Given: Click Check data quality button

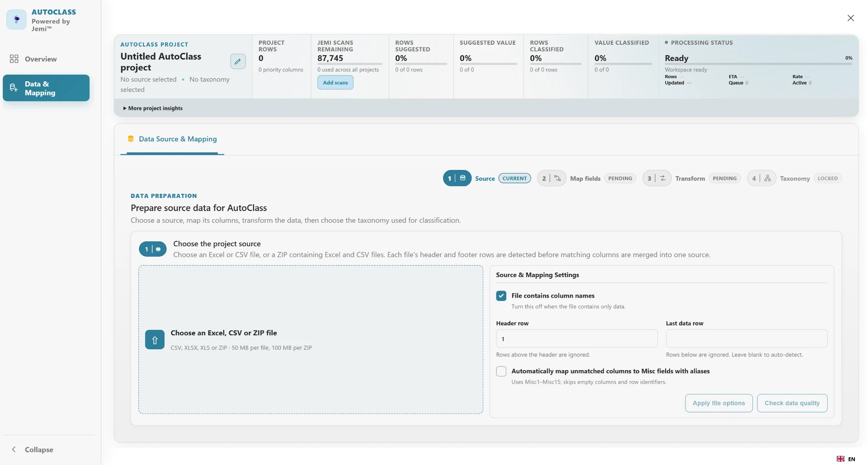Looking at the screenshot, I should coord(792,403).
